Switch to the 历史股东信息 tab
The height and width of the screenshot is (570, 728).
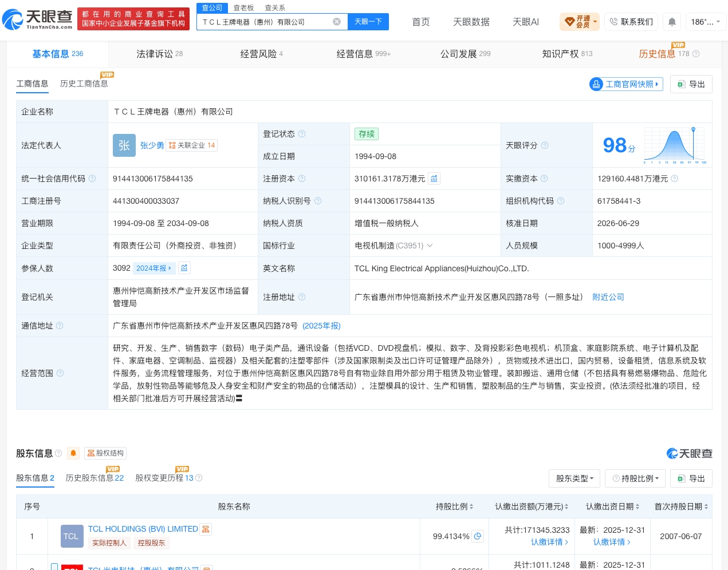point(95,478)
